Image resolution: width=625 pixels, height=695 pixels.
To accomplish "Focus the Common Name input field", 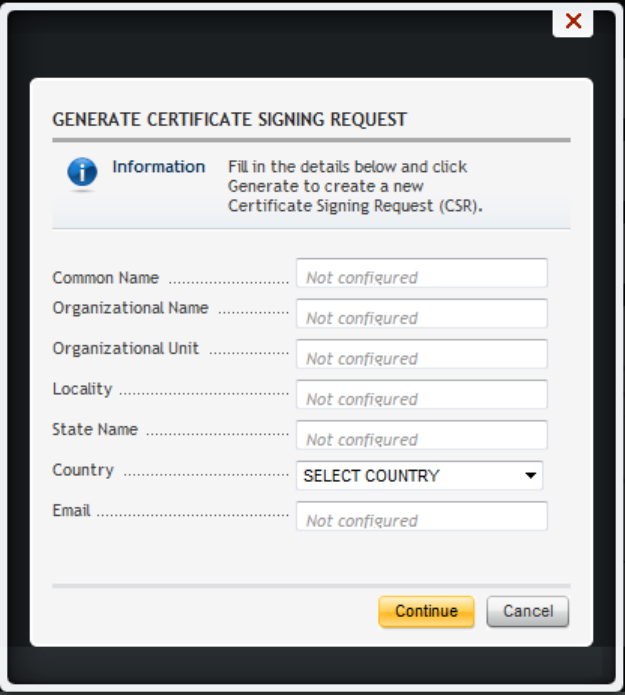I will [421, 274].
